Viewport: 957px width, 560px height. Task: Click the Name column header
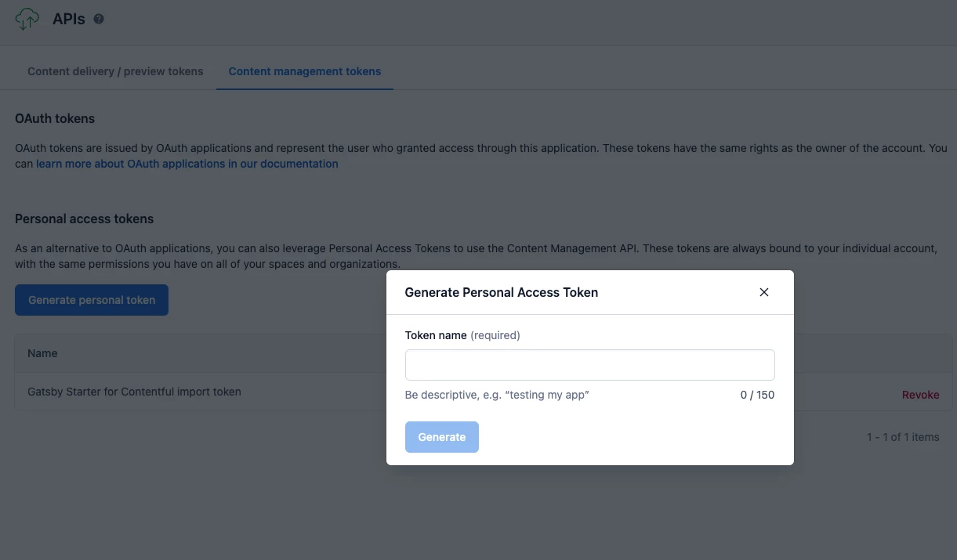tap(42, 353)
